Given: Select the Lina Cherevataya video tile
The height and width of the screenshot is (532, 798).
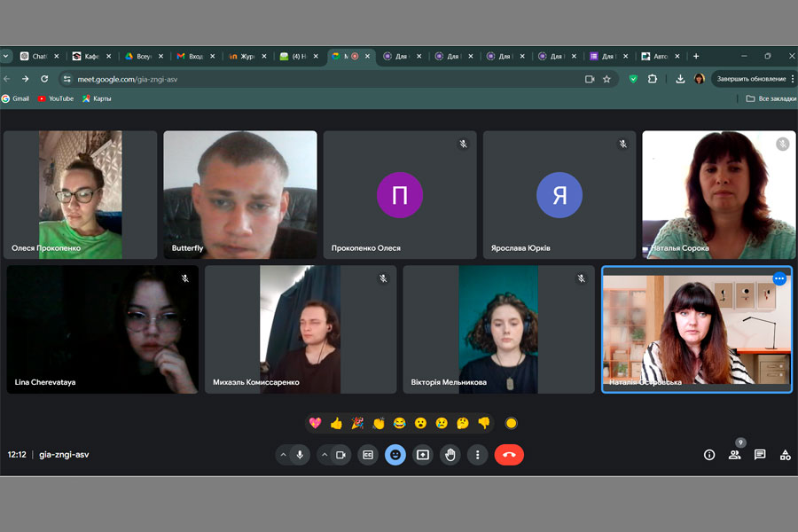Looking at the screenshot, I should point(102,329).
